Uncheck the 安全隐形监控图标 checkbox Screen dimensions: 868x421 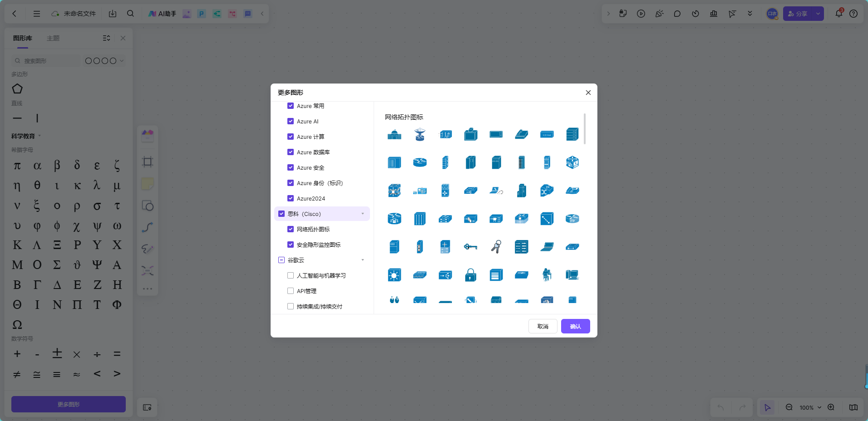[291, 245]
